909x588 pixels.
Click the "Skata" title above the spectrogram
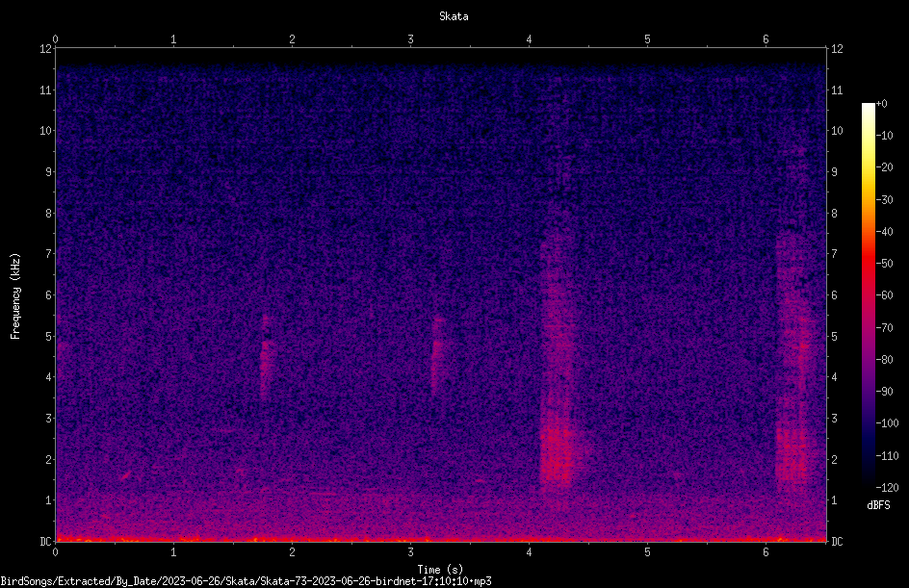click(x=454, y=16)
